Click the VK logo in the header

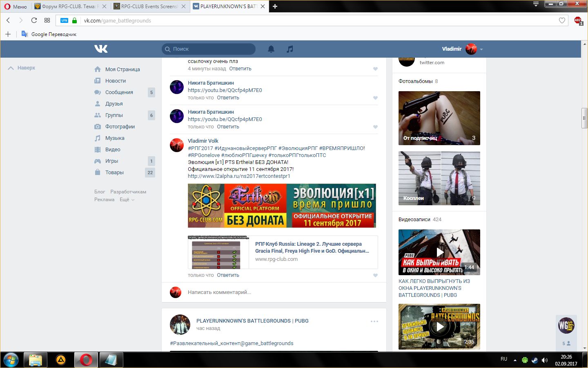coord(101,49)
